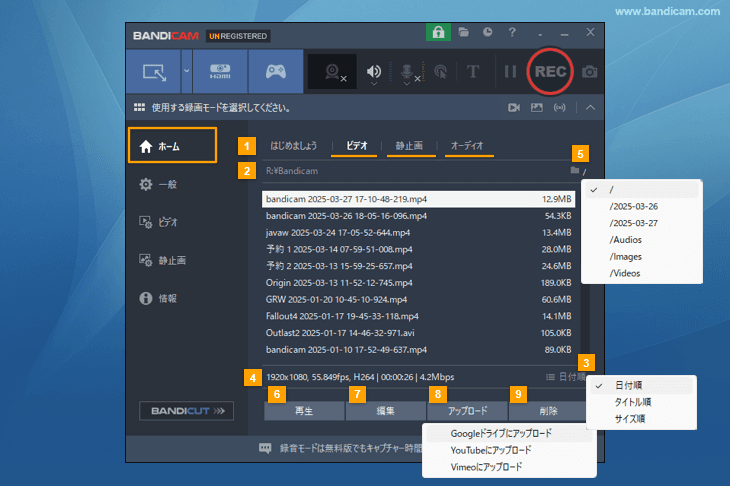Choose サイズ順 sort option
This screenshot has width=730, height=486.
coord(641,419)
